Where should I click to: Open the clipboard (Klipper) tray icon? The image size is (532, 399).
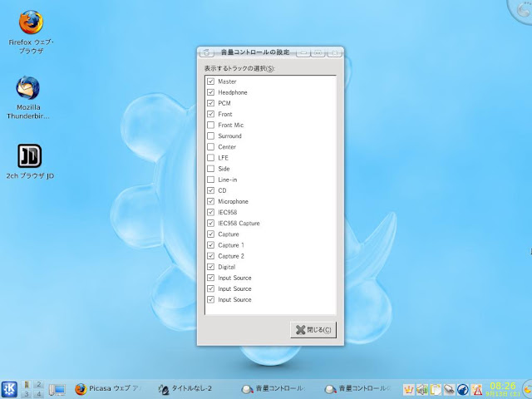pyautogui.click(x=436, y=390)
